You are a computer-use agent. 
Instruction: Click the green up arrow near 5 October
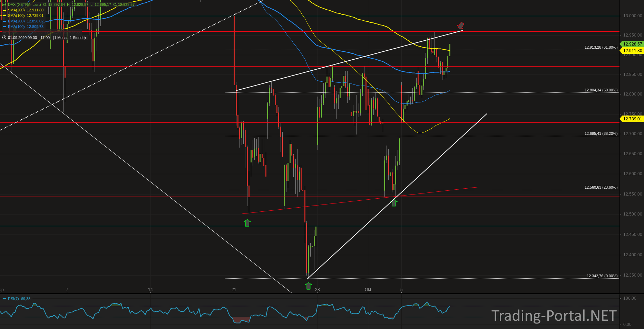click(x=394, y=202)
